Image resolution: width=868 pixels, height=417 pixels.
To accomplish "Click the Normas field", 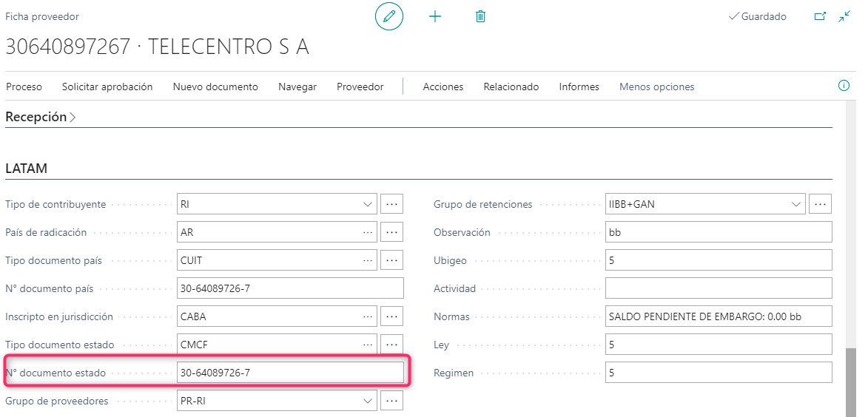I will tap(719, 316).
